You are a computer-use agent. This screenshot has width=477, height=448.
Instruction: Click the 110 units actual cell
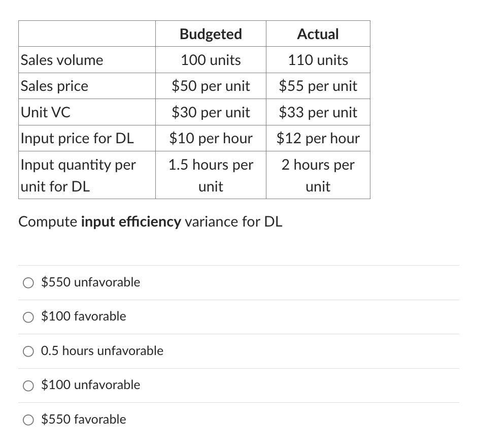318,60
